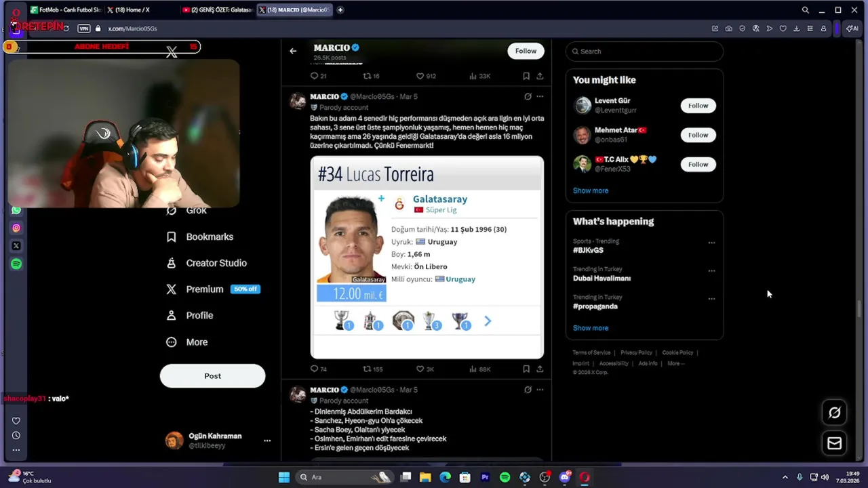Open the floating Grok button
Screen dimensions: 868x488
click(835, 412)
